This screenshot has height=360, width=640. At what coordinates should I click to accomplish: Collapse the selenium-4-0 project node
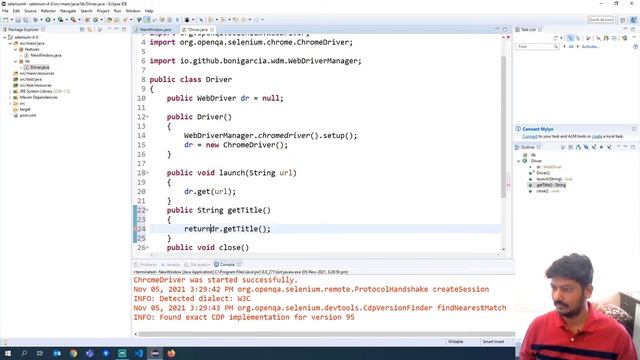[5, 37]
